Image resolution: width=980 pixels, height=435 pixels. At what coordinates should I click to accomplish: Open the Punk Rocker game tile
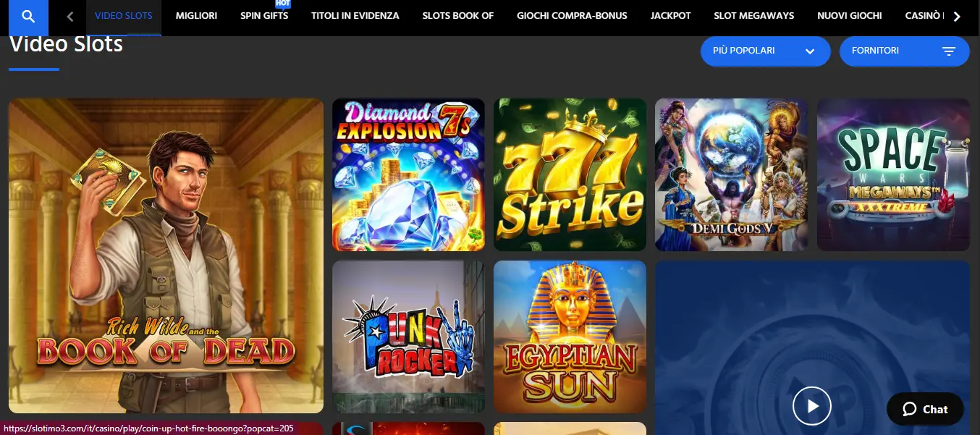[408, 337]
